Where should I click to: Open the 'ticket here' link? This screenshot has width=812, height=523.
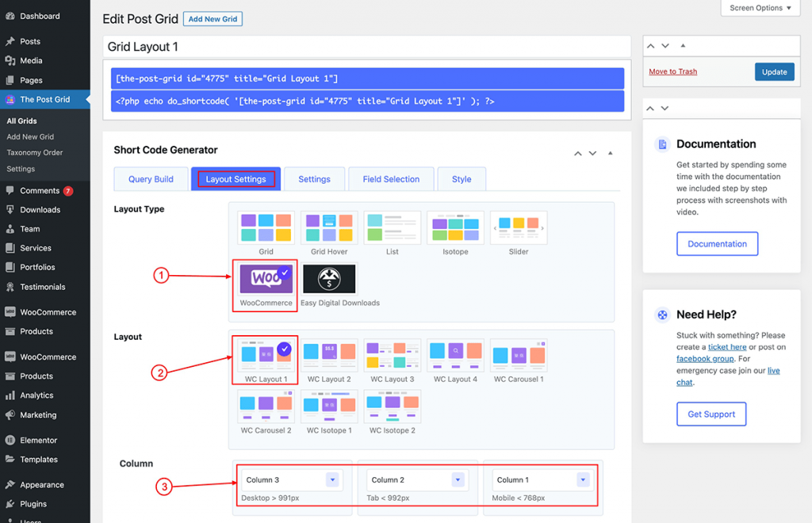tap(727, 347)
